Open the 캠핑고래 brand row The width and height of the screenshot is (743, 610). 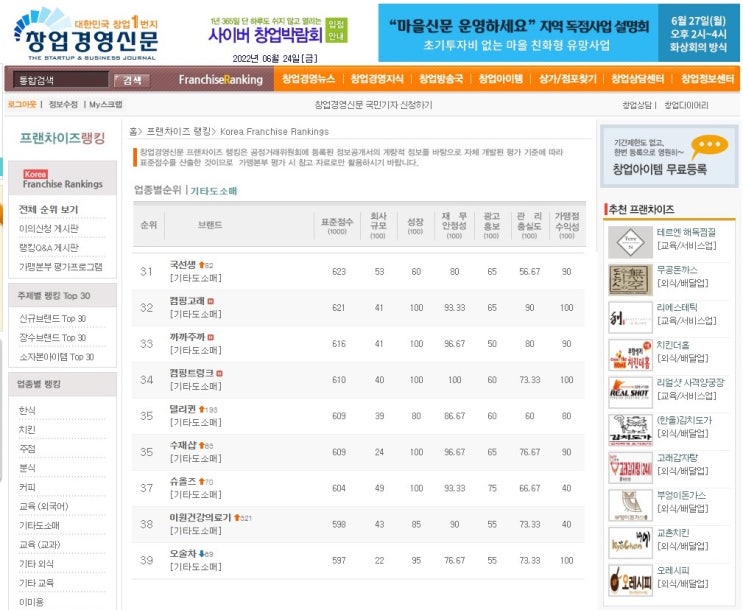tap(358, 308)
